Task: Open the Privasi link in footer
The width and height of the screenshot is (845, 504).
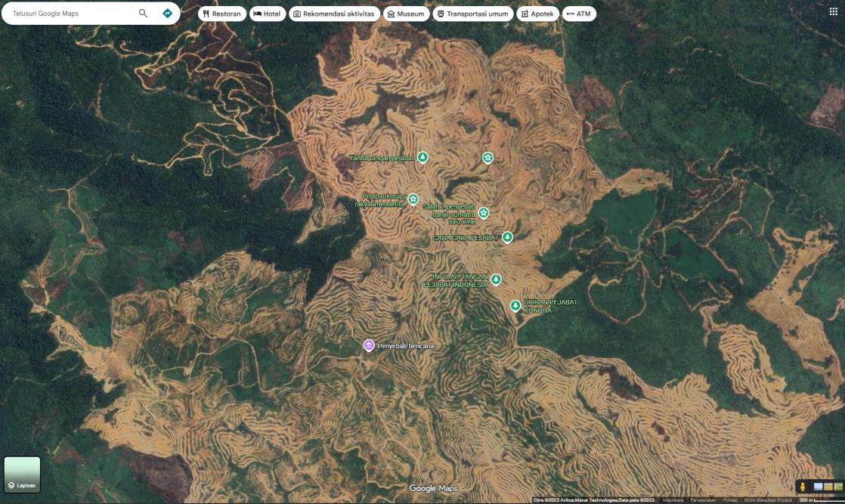Action: (729, 499)
